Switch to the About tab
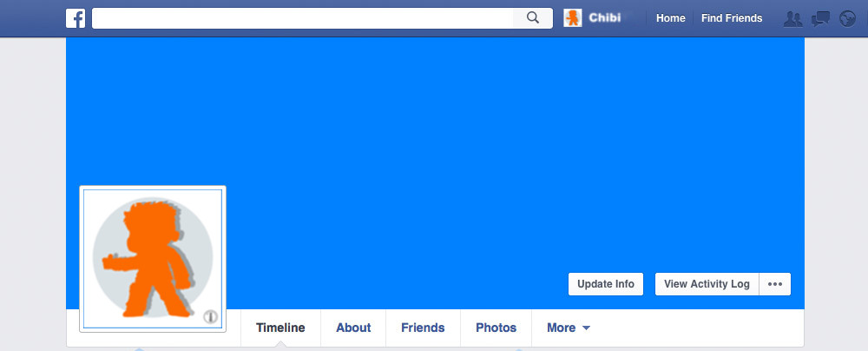This screenshot has height=351, width=868. [x=353, y=328]
